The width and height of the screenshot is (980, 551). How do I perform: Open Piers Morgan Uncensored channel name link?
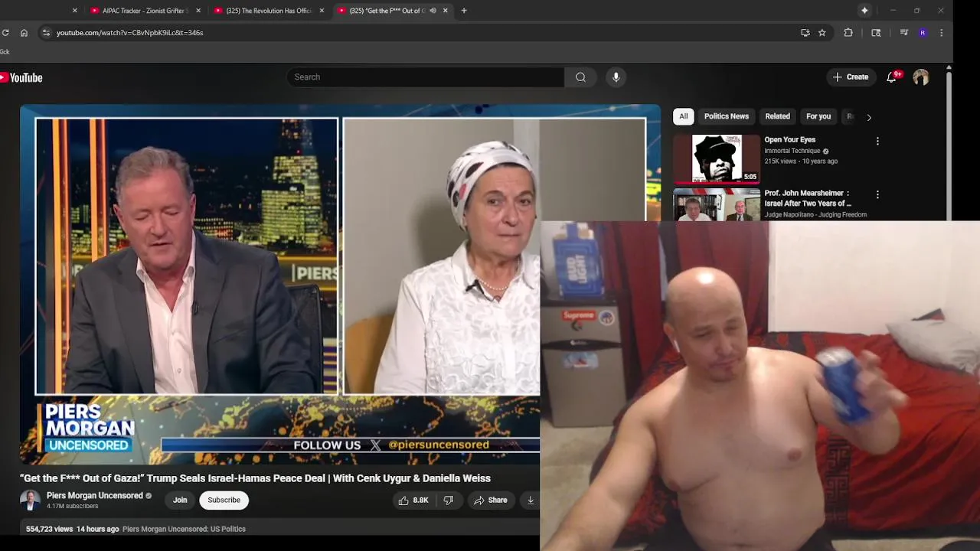[95, 496]
